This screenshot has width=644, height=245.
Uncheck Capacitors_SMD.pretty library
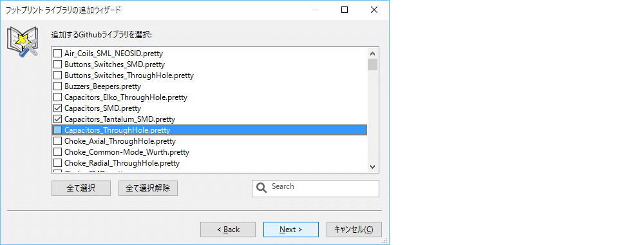58,108
